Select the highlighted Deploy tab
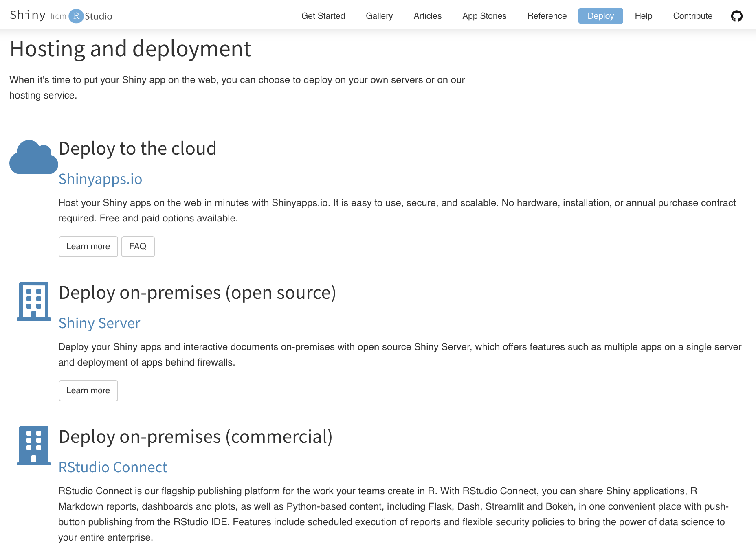Image resolution: width=756 pixels, height=552 pixels. 600,15
